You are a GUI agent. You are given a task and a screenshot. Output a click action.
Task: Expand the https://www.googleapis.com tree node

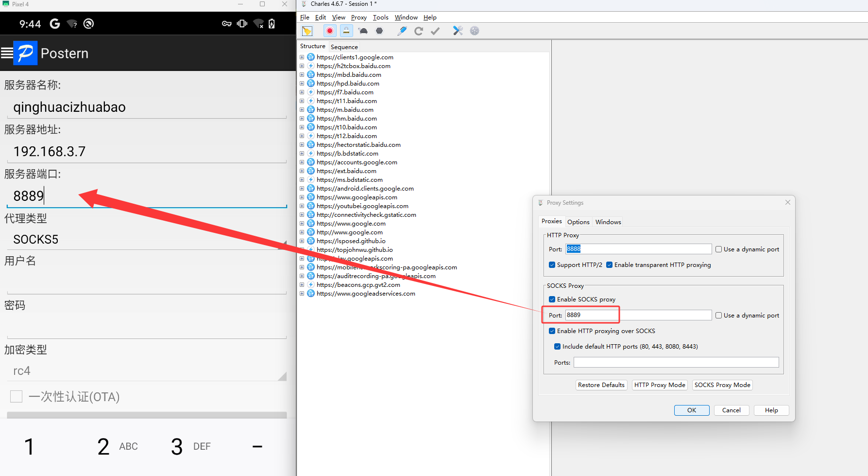(x=302, y=197)
